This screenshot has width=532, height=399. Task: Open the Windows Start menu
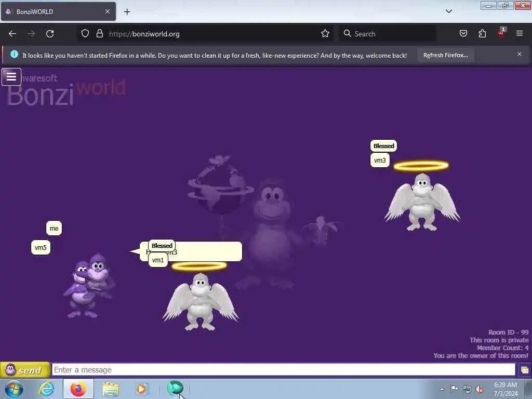[14, 389]
